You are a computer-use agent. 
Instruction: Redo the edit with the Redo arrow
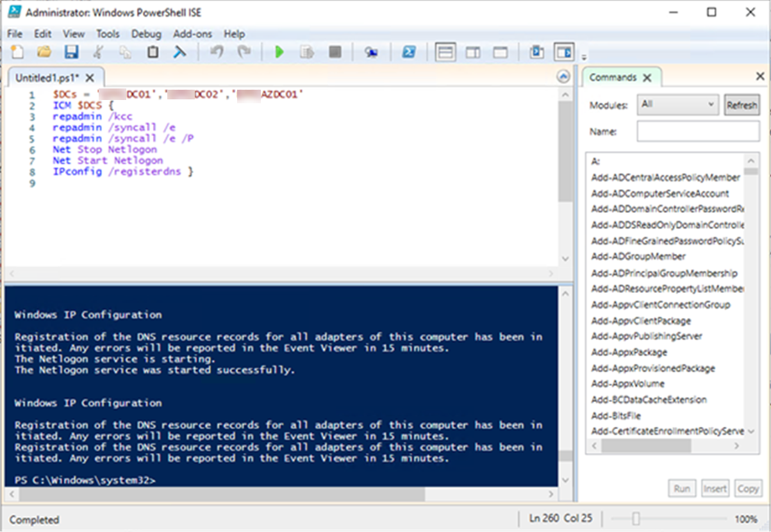tap(244, 53)
